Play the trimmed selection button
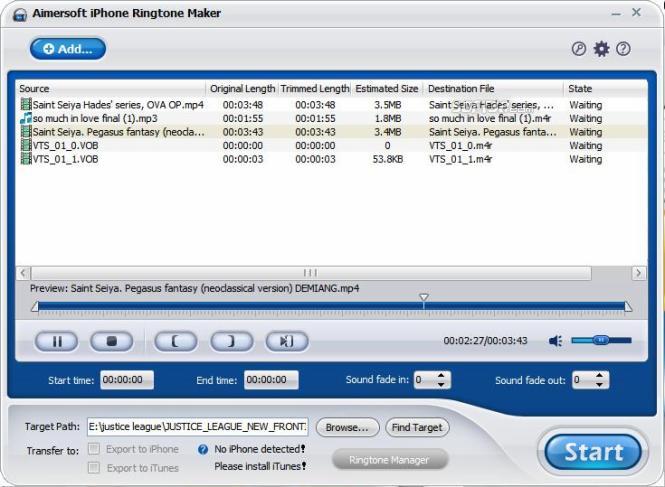This screenshot has height=487, width=665. click(x=287, y=341)
